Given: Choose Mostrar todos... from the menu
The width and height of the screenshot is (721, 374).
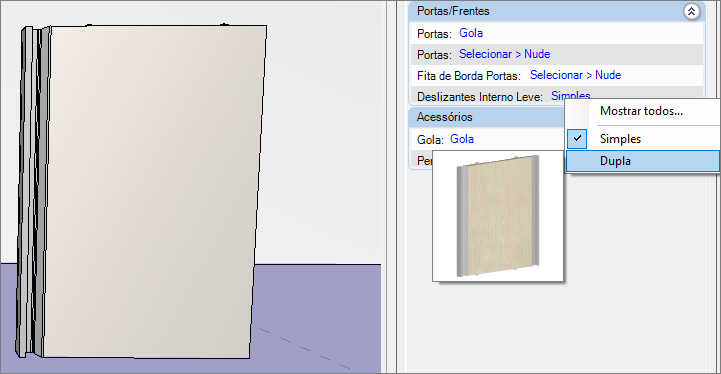Looking at the screenshot, I should pos(641,111).
